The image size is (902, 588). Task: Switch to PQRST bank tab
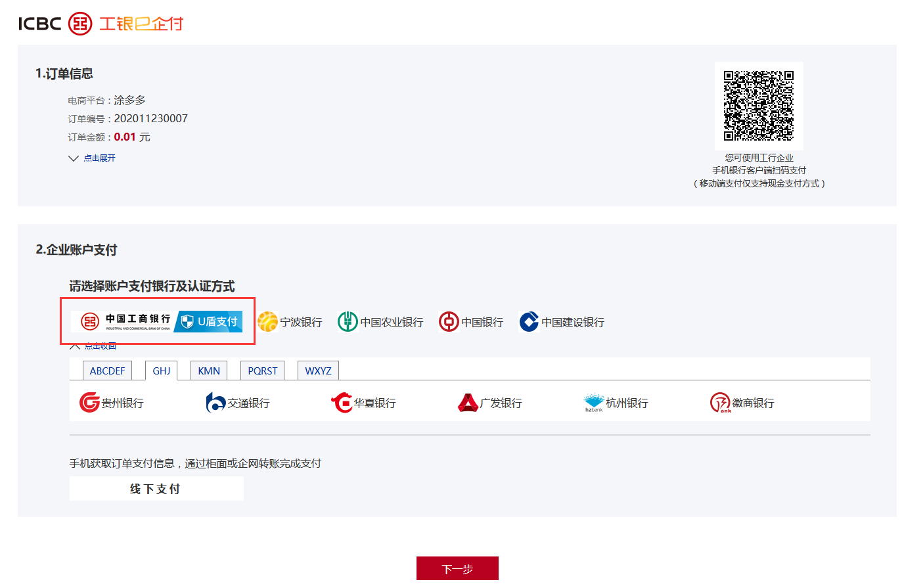tap(263, 371)
